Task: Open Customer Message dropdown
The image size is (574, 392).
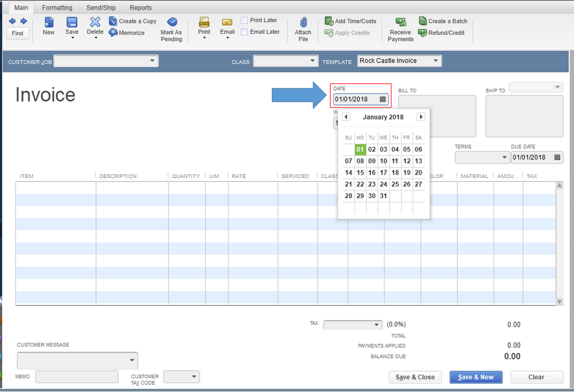Action: tap(132, 360)
